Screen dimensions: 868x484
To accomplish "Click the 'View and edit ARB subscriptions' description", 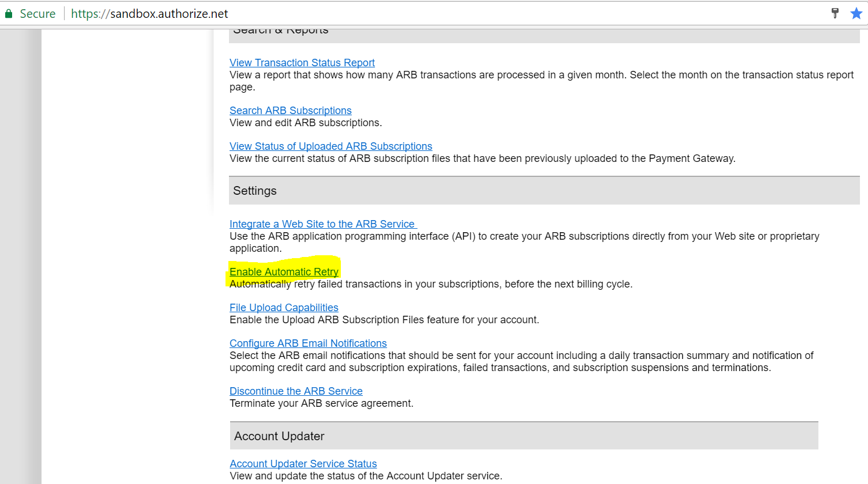I will [306, 123].
